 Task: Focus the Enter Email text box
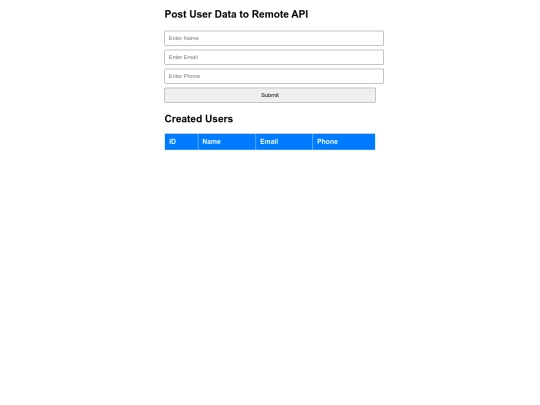[x=274, y=57]
